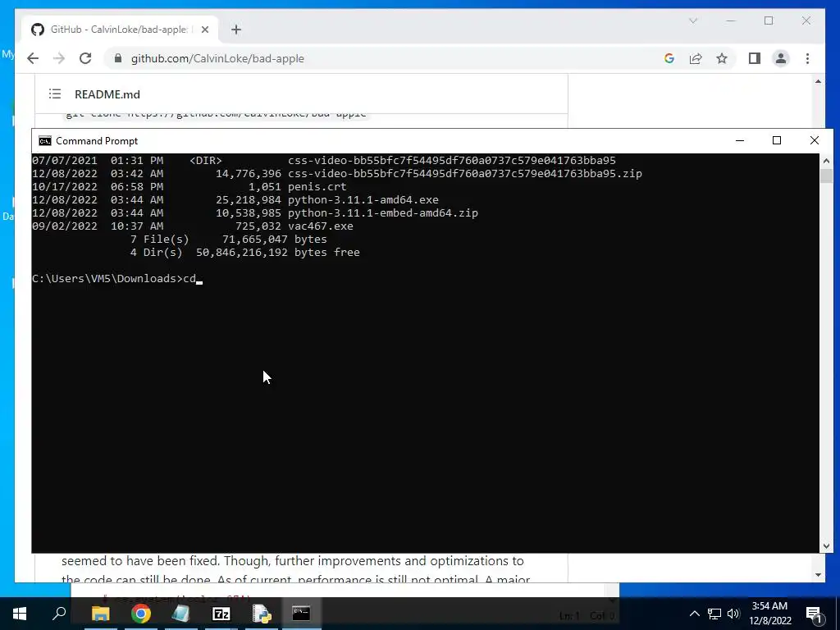Open README.md outline list icon
Screen dimensions: 840x630
coord(55,94)
